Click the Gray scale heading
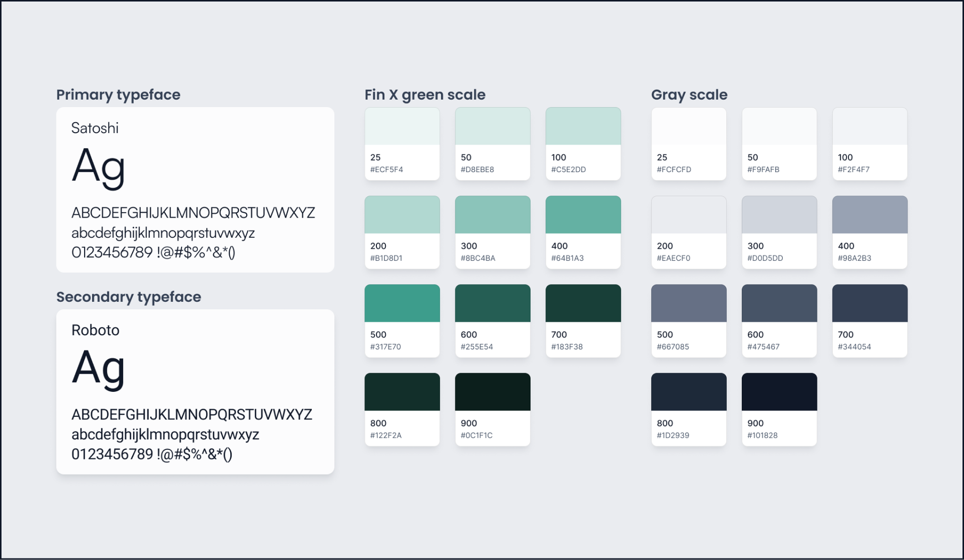Screen dimensions: 964x560 689,95
